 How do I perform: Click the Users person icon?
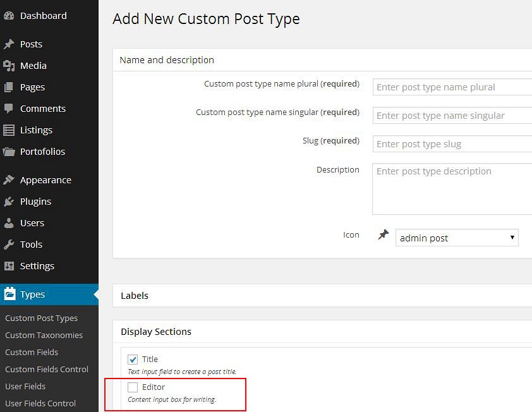point(9,223)
